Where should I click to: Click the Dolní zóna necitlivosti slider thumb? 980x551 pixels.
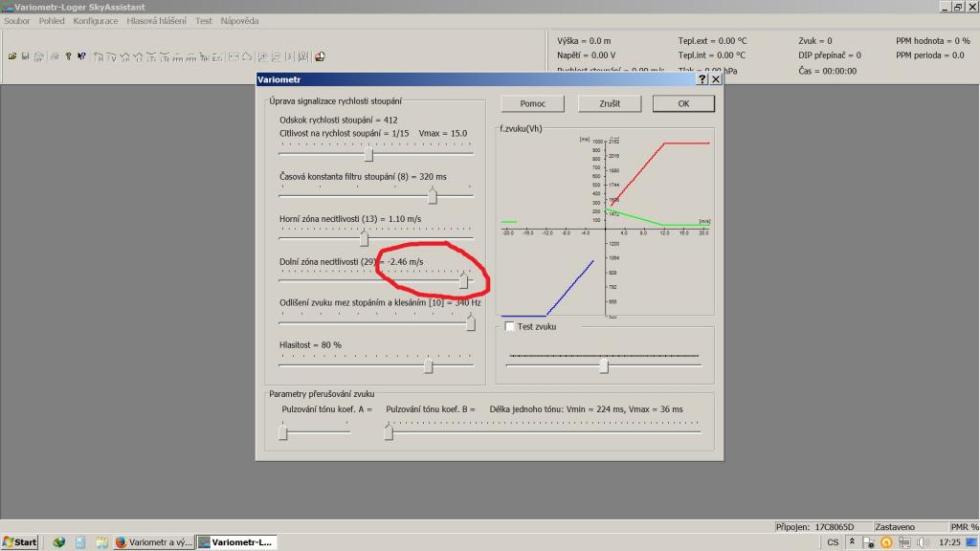click(464, 280)
